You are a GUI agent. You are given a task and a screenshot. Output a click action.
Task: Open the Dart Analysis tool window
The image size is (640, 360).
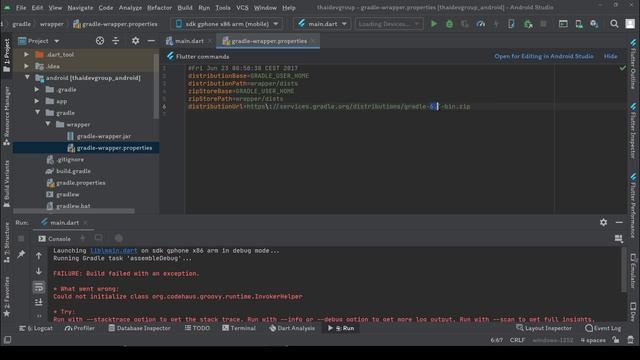(292, 328)
